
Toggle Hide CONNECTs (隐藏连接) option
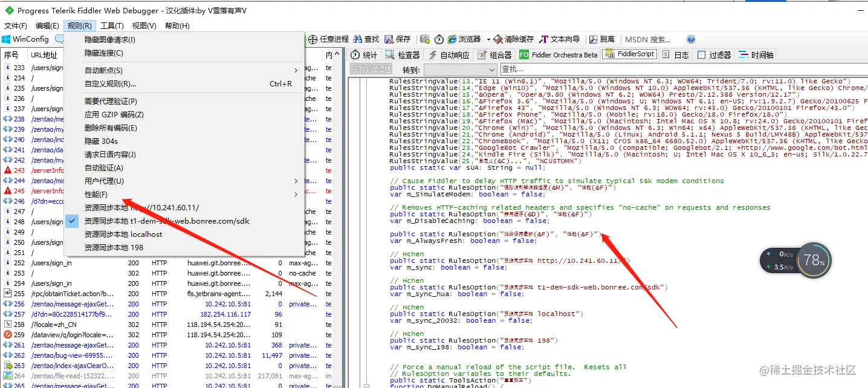(184, 53)
